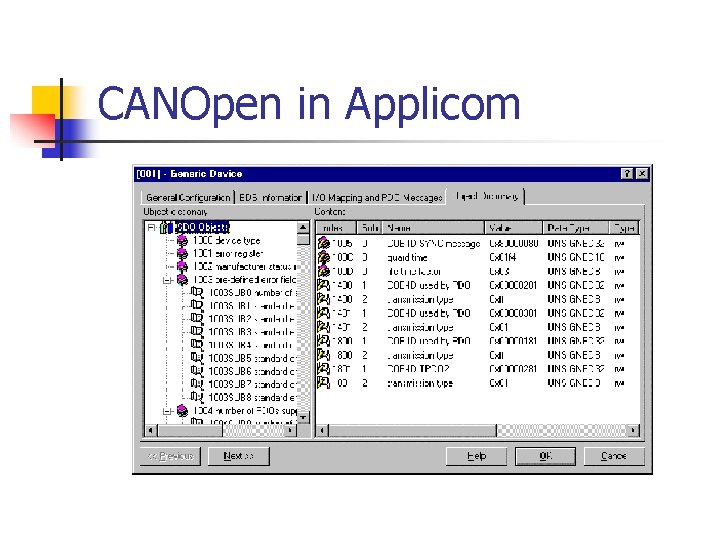The width and height of the screenshot is (720, 540).
Task: Click the row icon for 1400 sub 2
Action: 324,299
